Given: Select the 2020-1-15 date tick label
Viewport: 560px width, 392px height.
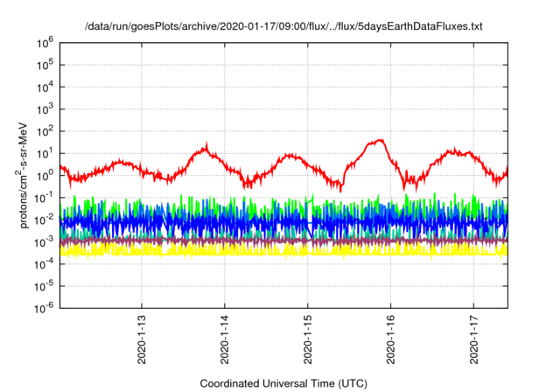Looking at the screenshot, I should [x=308, y=339].
